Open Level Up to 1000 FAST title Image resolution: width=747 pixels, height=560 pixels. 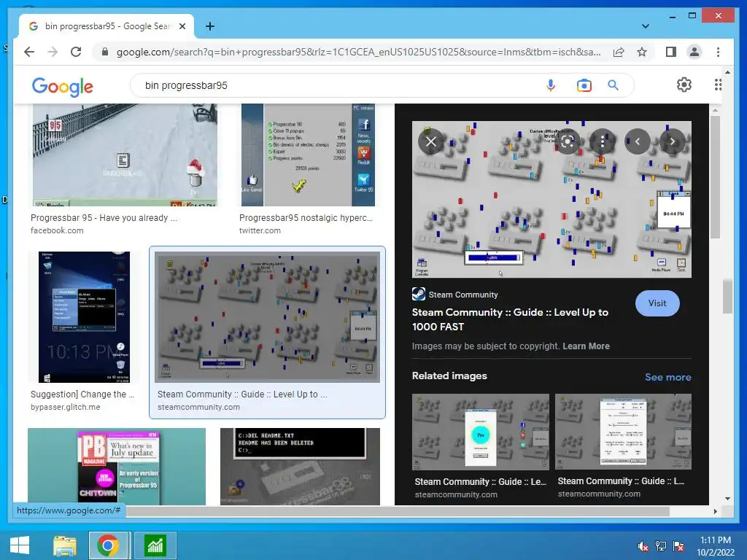pos(510,319)
